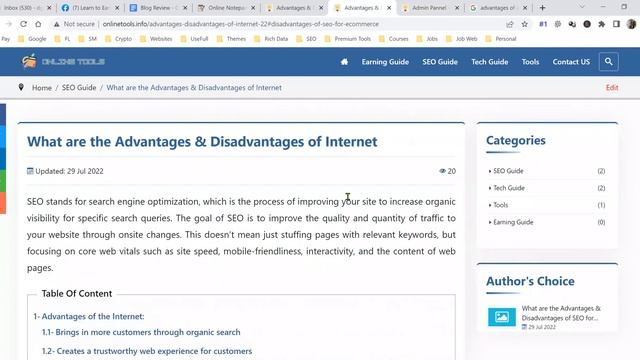Open a new browser tab with the plus

click(x=542, y=8)
